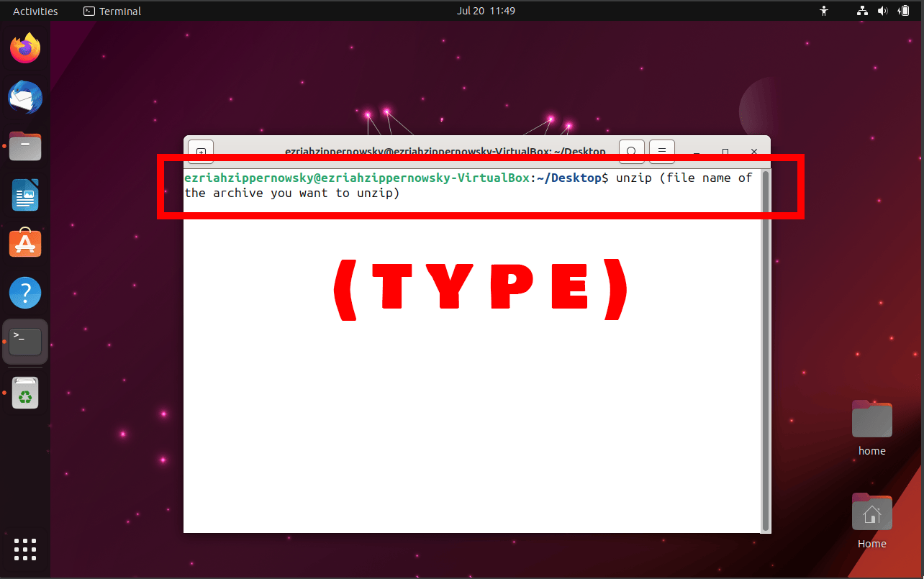Open the recycle archive app in the dock
Viewport: 924px width, 579px height.
(25, 393)
